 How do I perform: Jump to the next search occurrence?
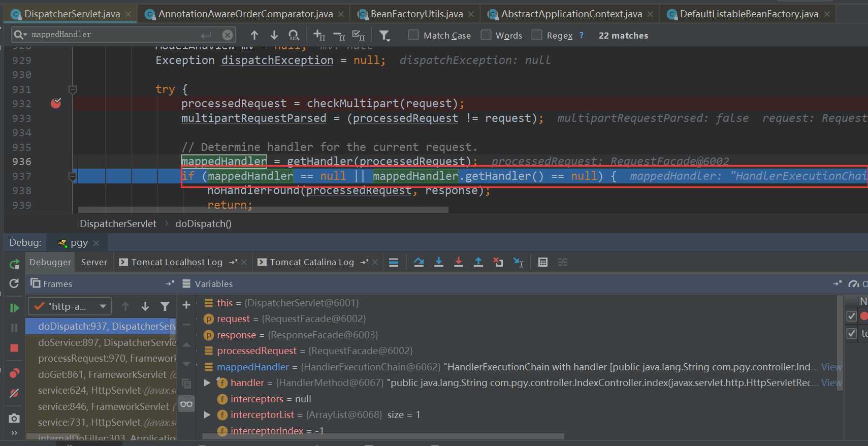coord(274,35)
